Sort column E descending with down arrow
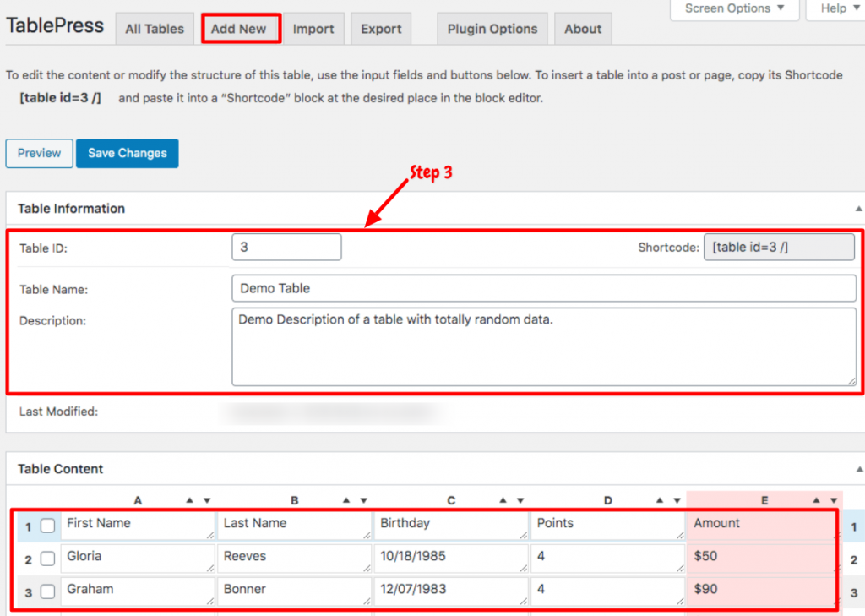 click(834, 500)
